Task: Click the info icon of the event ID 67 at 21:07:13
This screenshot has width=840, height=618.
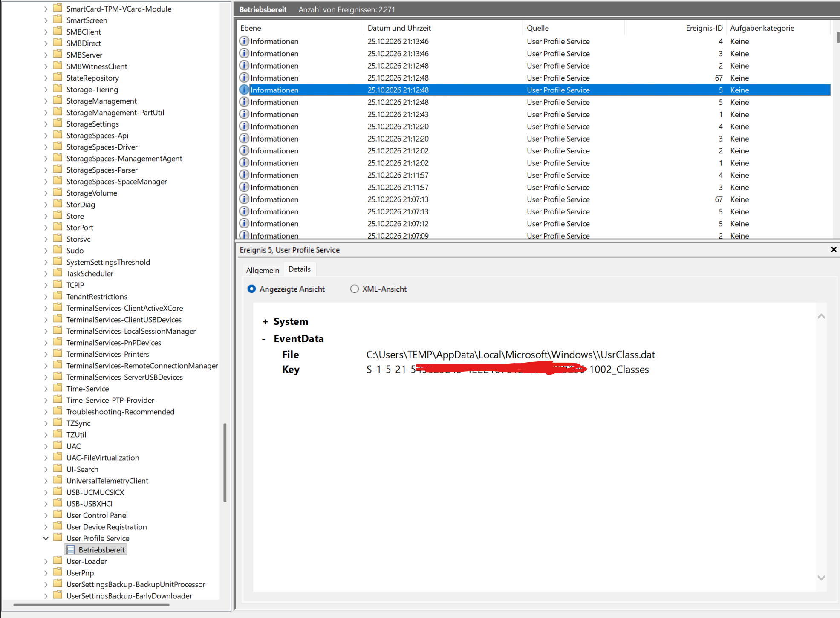Action: click(x=244, y=199)
